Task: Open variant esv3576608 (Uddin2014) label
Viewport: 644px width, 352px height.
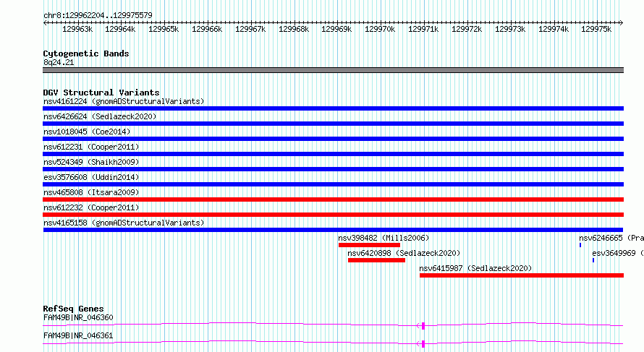Action: (x=91, y=177)
